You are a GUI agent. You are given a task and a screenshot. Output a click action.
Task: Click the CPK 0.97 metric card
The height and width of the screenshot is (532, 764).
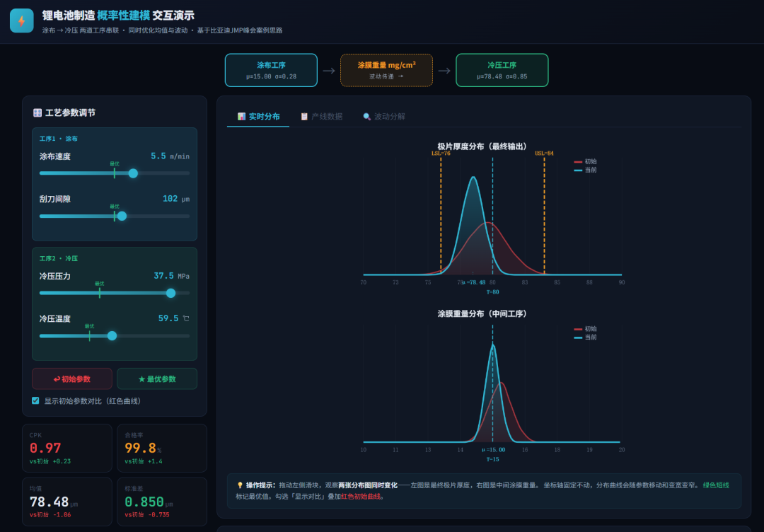(67, 449)
